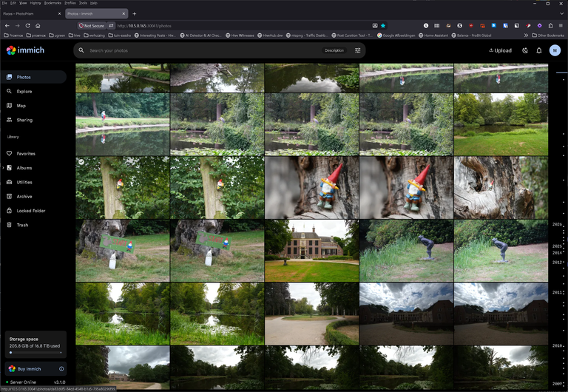Toggle dark/light theme moon icon

click(525, 50)
